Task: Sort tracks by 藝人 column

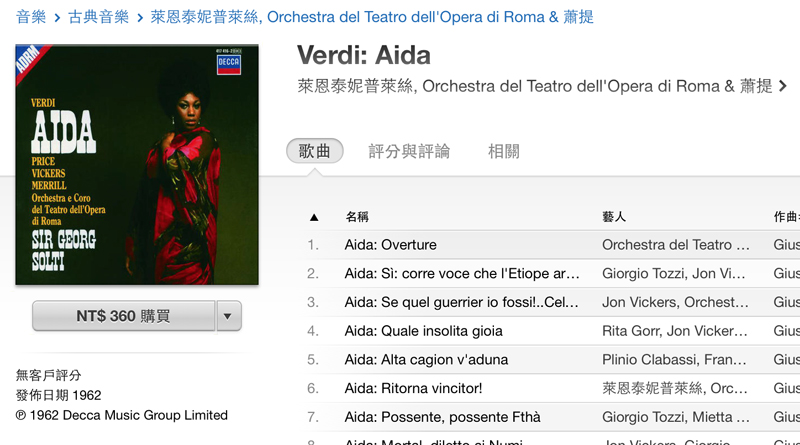Action: click(x=614, y=217)
